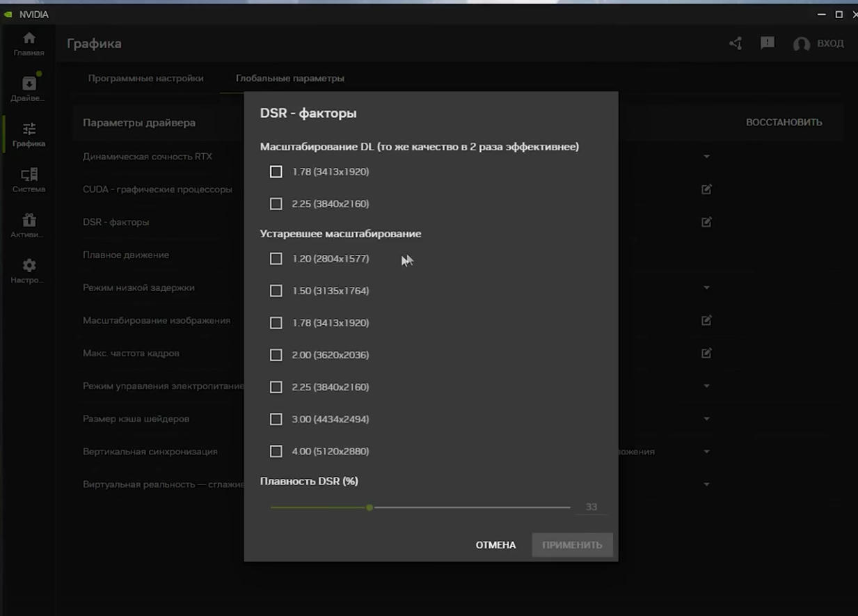Expand the Динамическая сочность RTX dropdown
858x616 pixels.
[x=706, y=157]
